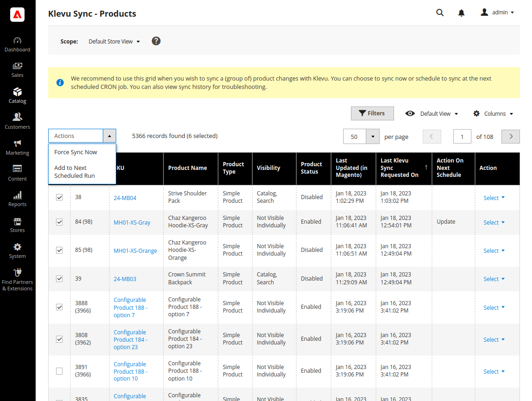Uncheck the row for product ID 38
532x401 pixels.
[x=59, y=197]
